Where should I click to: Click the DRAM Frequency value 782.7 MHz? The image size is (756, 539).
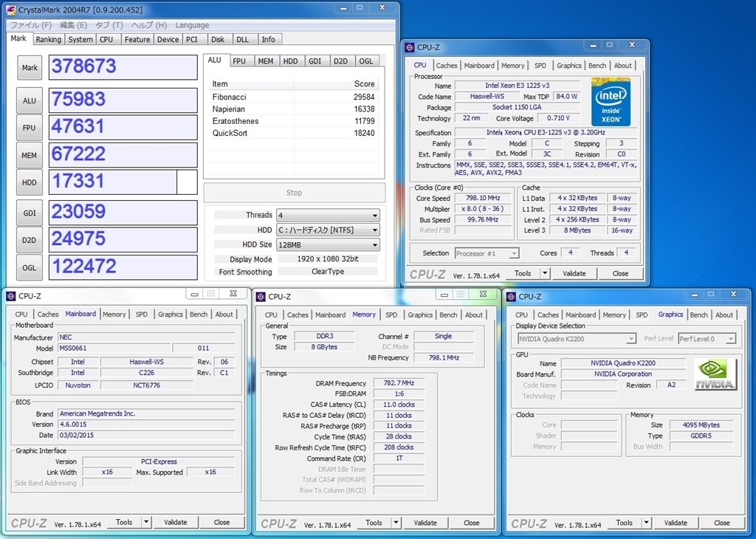(399, 382)
